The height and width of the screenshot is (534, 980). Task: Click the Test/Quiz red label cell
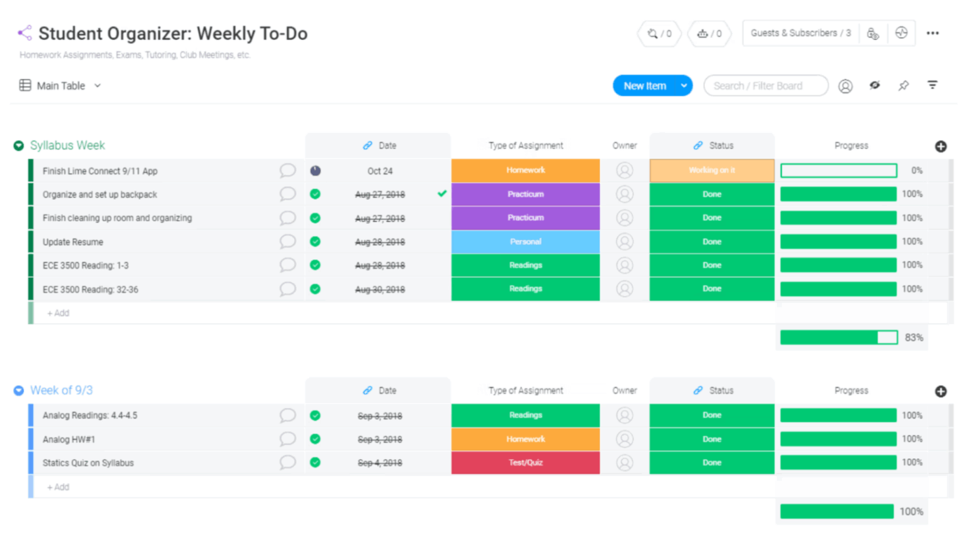coord(525,463)
